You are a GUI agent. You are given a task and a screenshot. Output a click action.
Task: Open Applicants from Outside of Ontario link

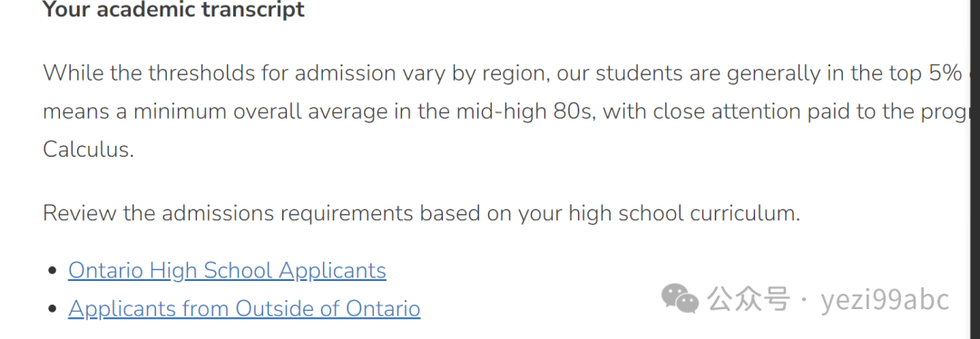[244, 309]
